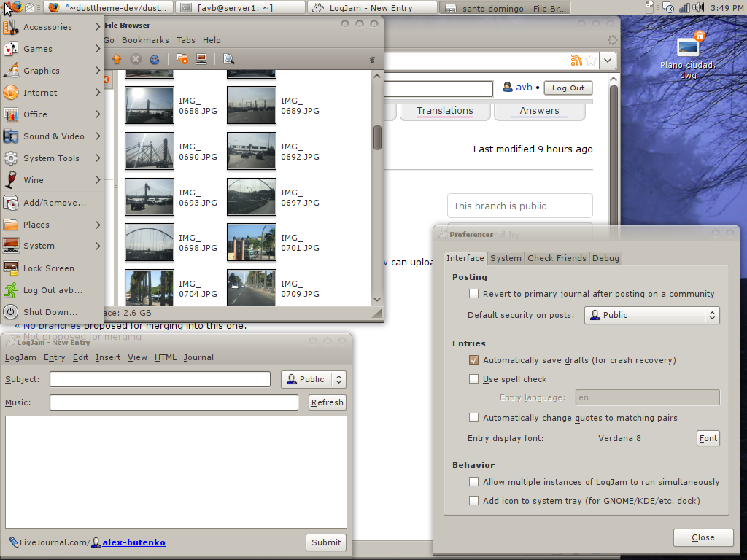
Task: Open the Answers tab on web page
Action: [x=539, y=111]
